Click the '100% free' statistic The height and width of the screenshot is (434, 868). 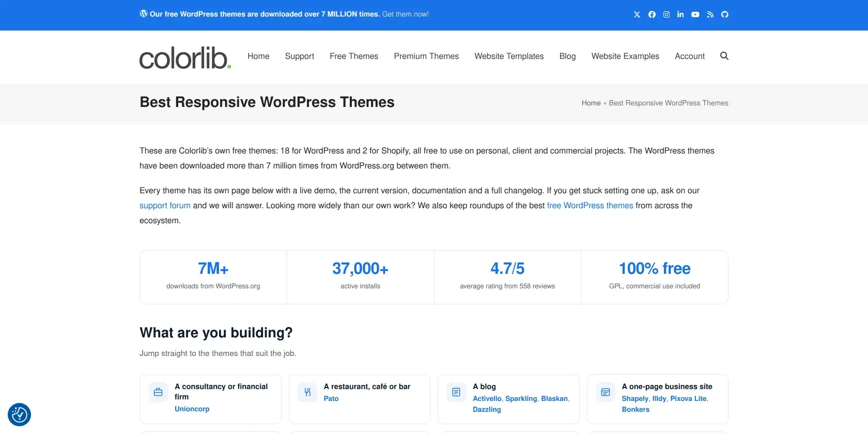[x=655, y=269]
